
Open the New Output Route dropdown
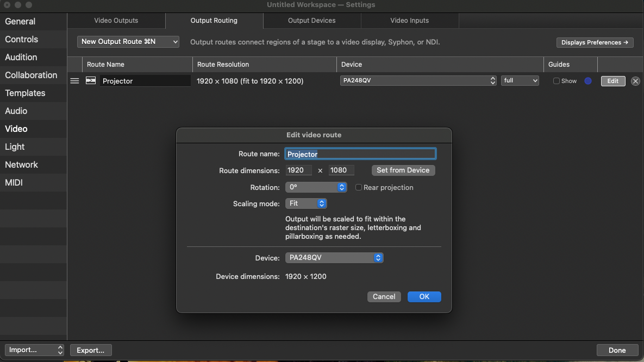[x=128, y=42]
